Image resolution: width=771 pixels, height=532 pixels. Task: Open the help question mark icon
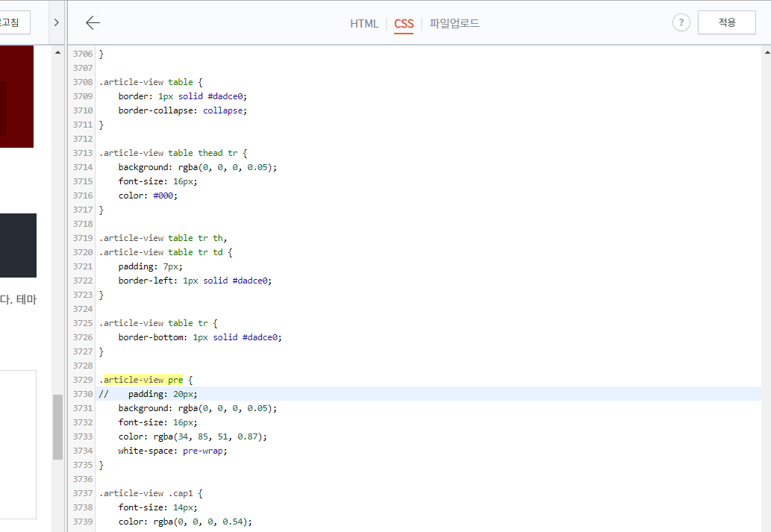tap(681, 22)
